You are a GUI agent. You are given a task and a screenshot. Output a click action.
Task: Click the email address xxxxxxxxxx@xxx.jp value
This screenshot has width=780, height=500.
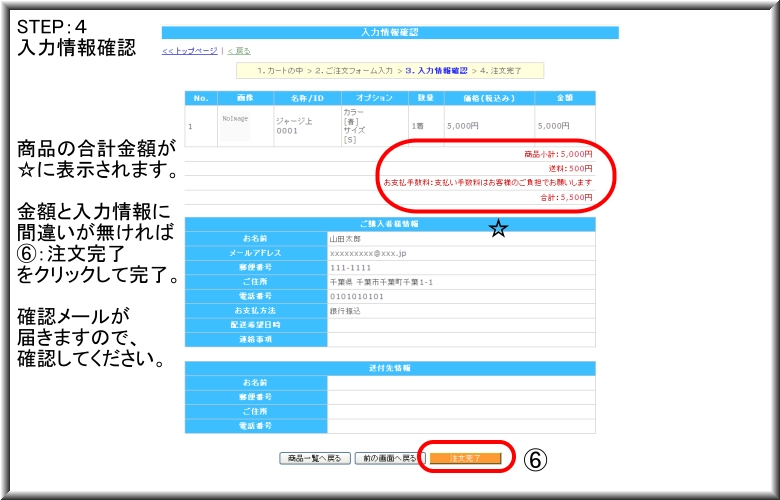[368, 254]
